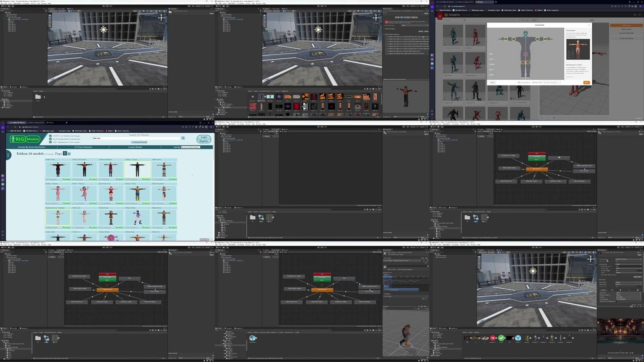Select the red arrow asset in bottom-right Project
The width and height of the screenshot is (644, 362).
tap(493, 338)
